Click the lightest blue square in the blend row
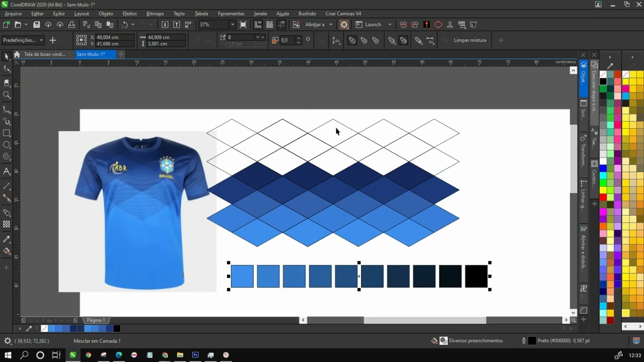 (x=242, y=277)
